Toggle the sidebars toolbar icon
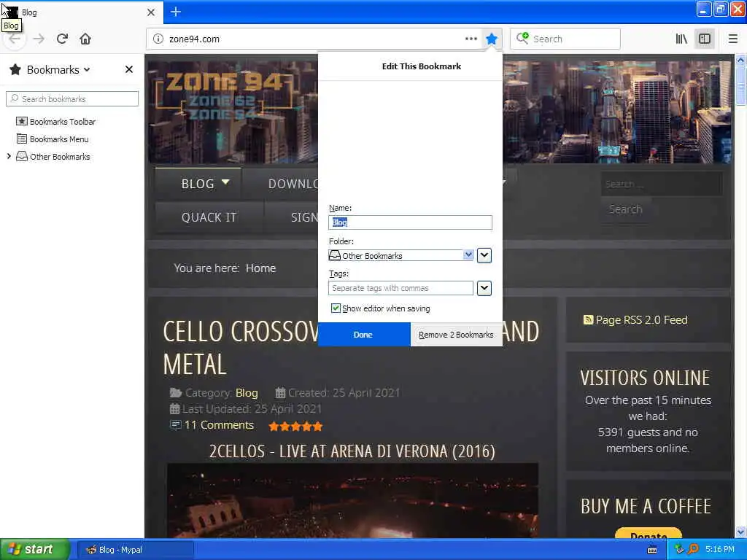Viewport: 747px width, 560px height. [705, 39]
